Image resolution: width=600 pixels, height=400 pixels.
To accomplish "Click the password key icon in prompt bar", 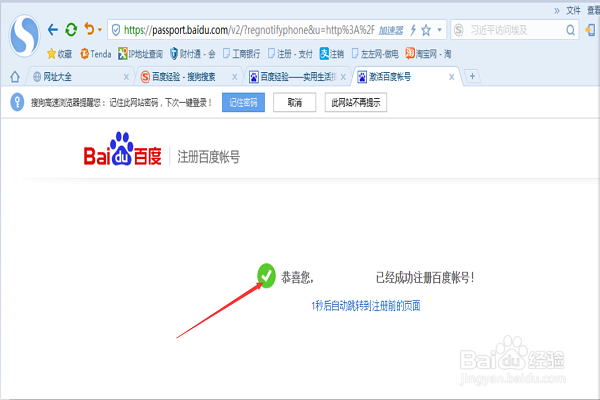I will pyautogui.click(x=17, y=102).
